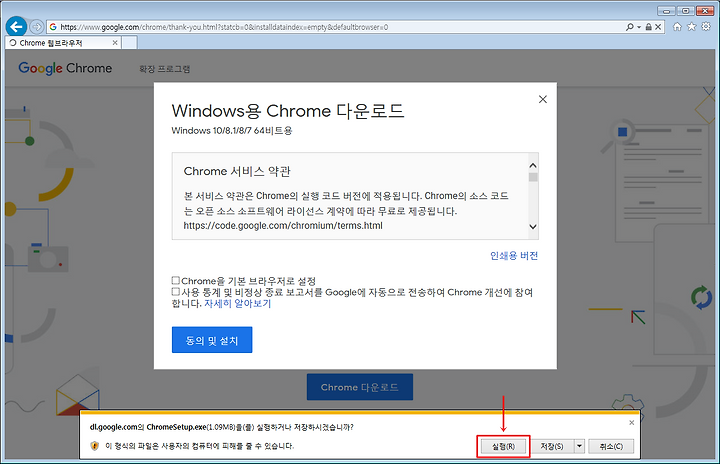Click the 동의 및 설치 button
The image size is (720, 464).
point(212,340)
